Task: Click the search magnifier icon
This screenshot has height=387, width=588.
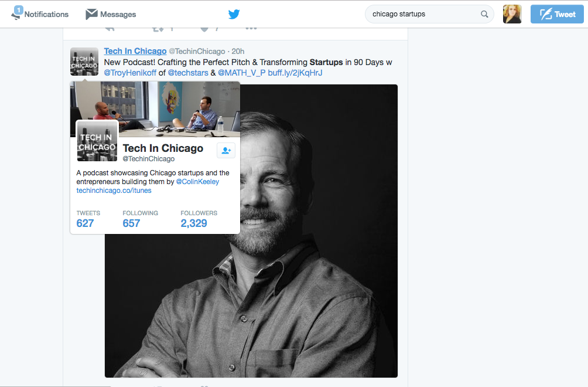Action: point(484,14)
